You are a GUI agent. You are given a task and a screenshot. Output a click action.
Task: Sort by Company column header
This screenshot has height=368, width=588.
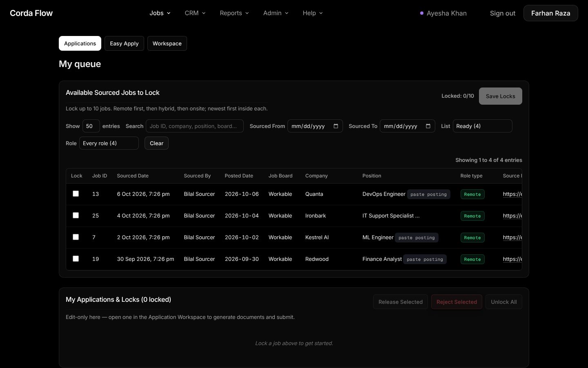[x=316, y=176]
